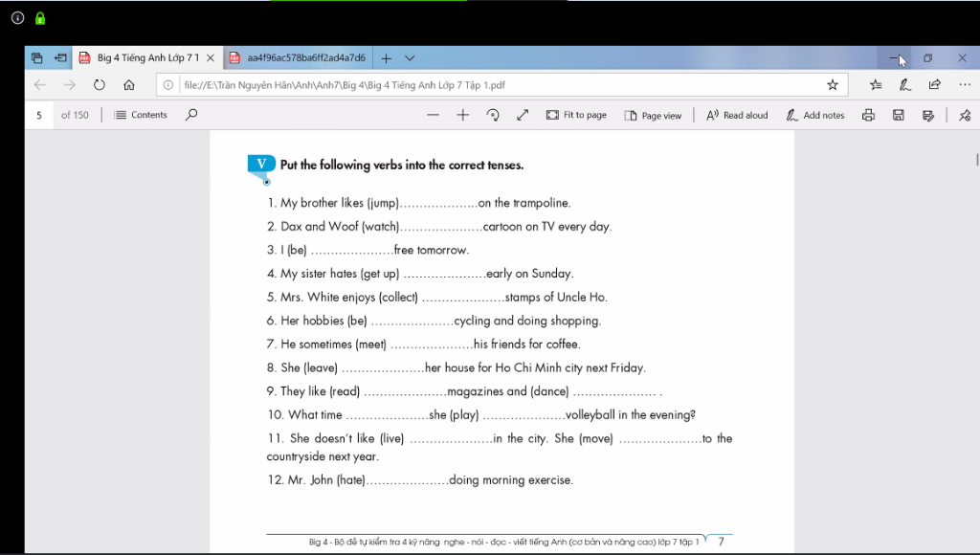980x555 pixels.
Task: Go forward to next page
Action: pos(69,85)
